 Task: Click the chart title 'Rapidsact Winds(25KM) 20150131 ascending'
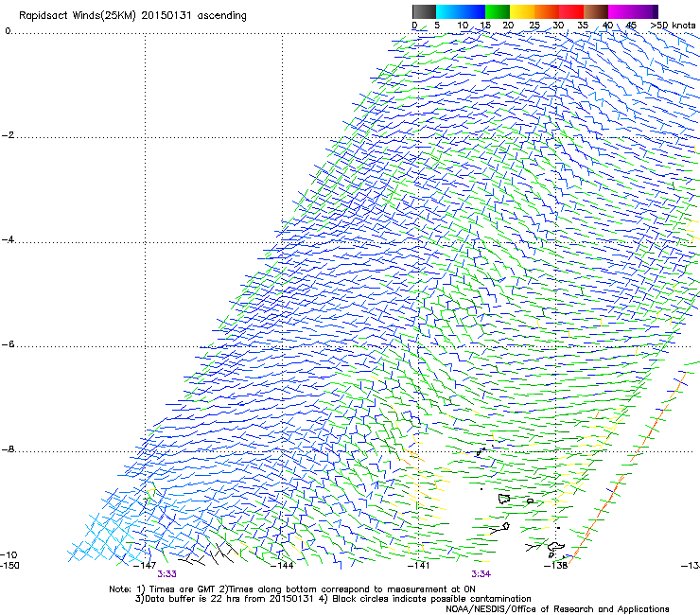click(x=132, y=16)
